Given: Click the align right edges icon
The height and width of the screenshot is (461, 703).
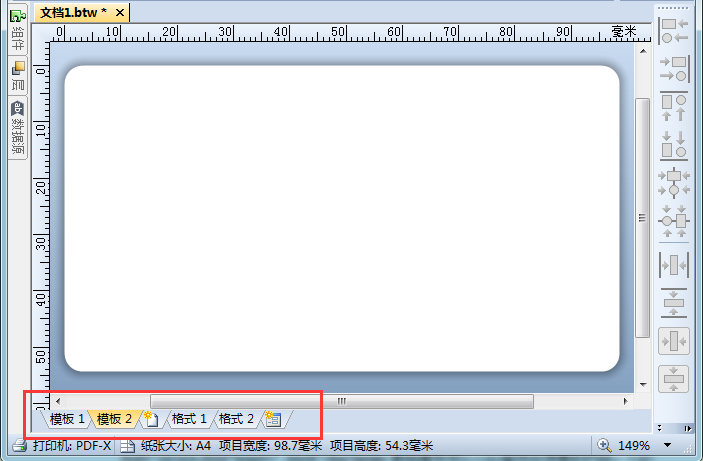Looking at the screenshot, I should 674,68.
